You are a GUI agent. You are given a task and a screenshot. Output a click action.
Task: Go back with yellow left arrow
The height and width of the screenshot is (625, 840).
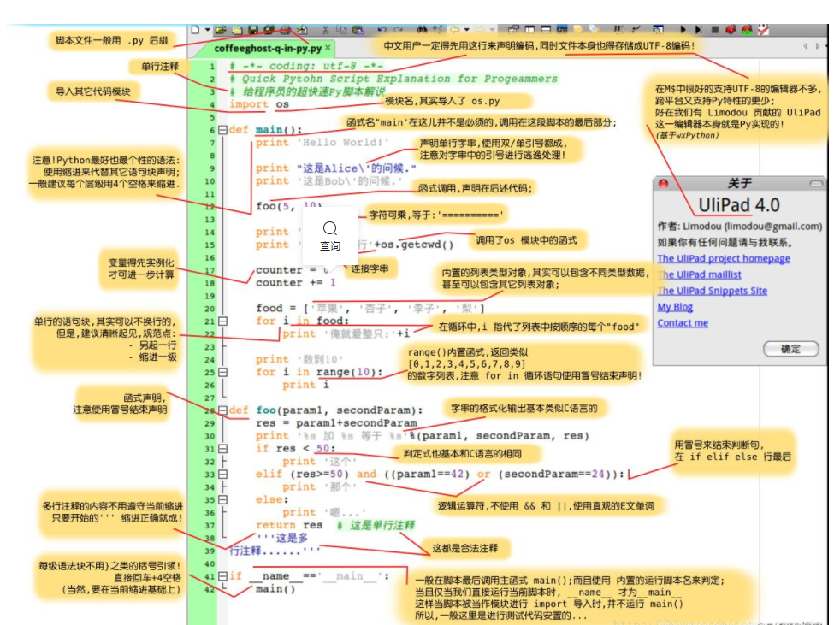point(455,29)
